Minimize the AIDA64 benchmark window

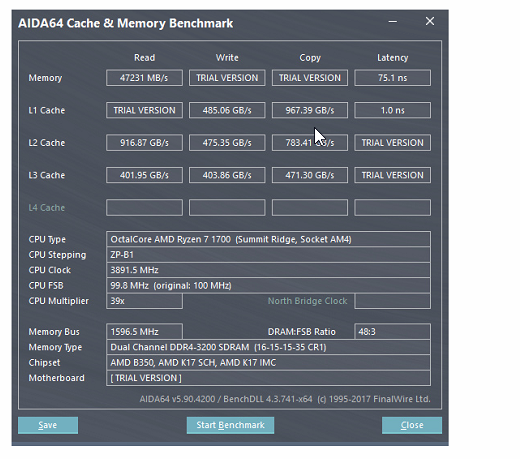[393, 22]
